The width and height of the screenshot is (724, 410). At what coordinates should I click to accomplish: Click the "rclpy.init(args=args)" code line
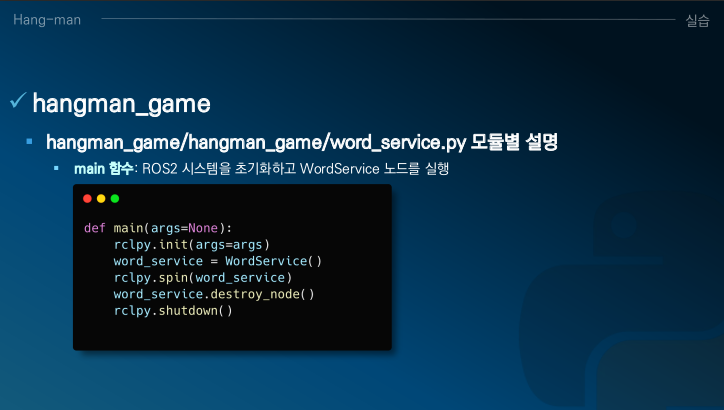click(x=192, y=245)
